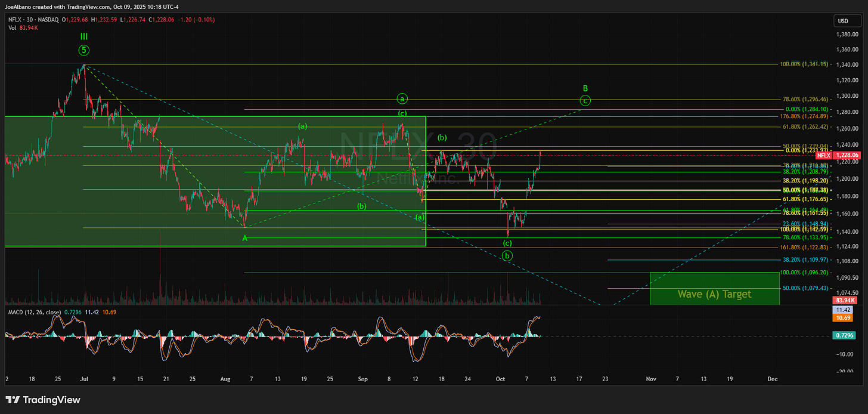Click the circled b wave label
The height and width of the screenshot is (414, 868).
point(507,256)
